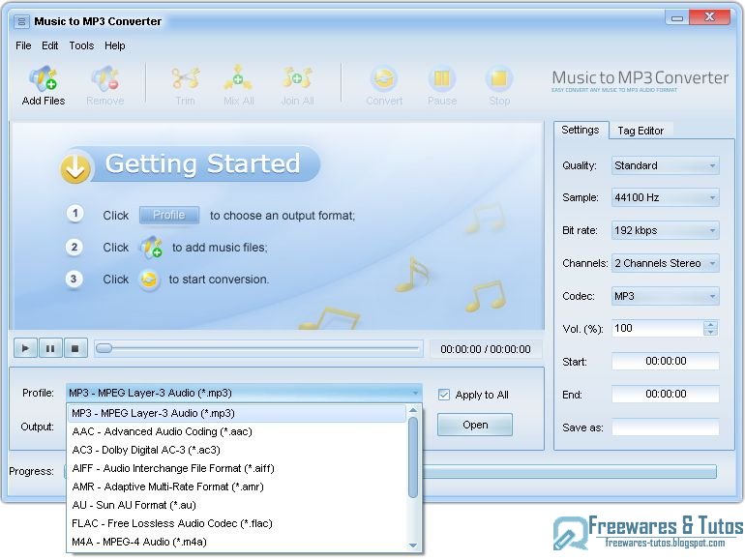Switch to the Settings tab
This screenshot has height=560, width=745.
581,131
